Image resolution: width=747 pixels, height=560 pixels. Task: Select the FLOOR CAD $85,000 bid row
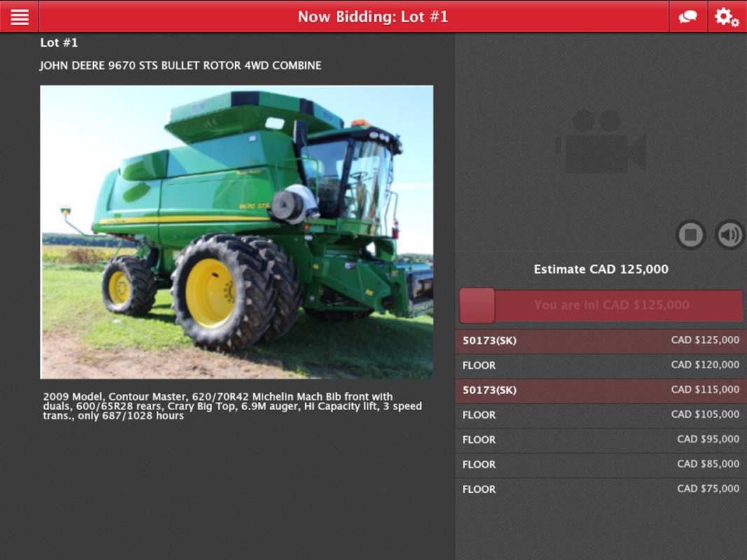[x=601, y=464]
